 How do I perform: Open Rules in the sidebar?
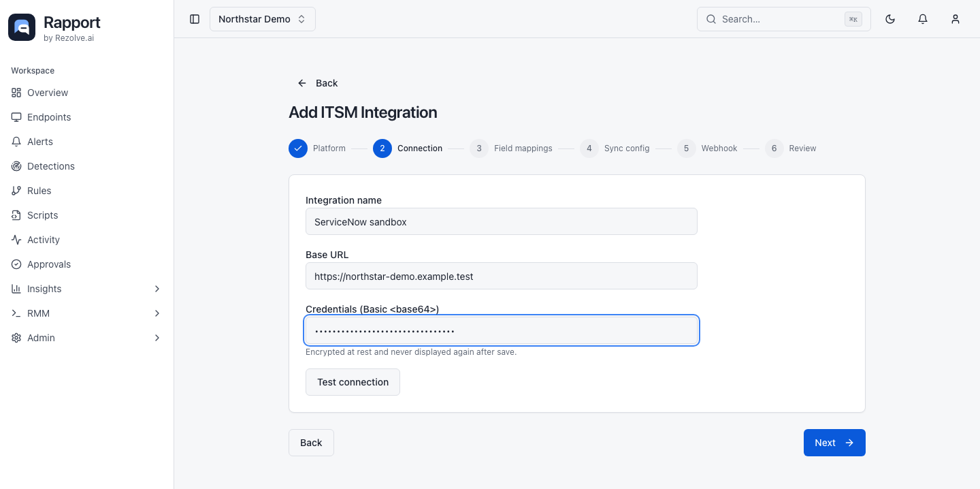pyautogui.click(x=87, y=191)
